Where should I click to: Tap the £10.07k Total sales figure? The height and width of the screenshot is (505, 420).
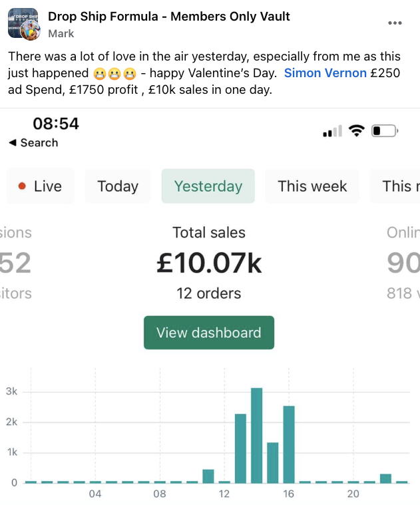209,263
